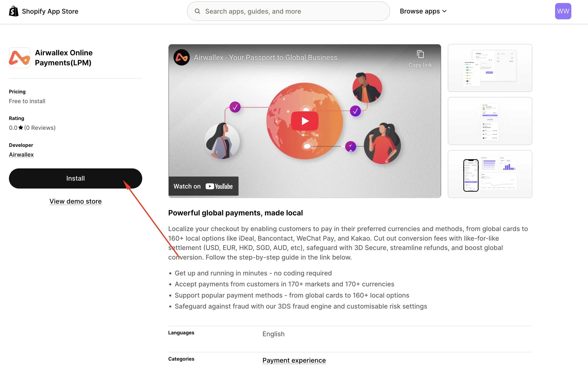Play the Airwallex YouTube video
The height and width of the screenshot is (384, 588).
tap(305, 121)
